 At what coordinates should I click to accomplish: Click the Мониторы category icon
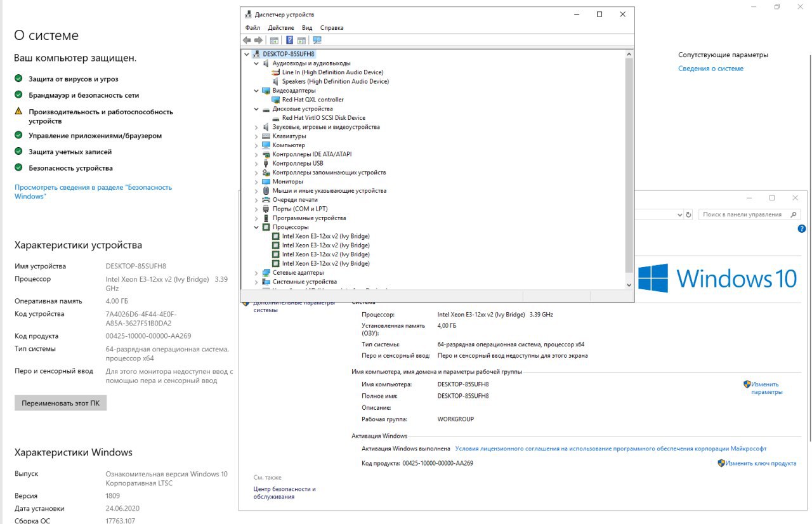(266, 181)
